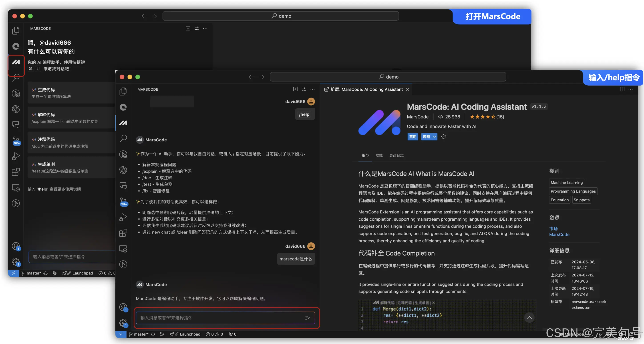Open more actions ellipsis in back MARSCODE panel

point(205,28)
